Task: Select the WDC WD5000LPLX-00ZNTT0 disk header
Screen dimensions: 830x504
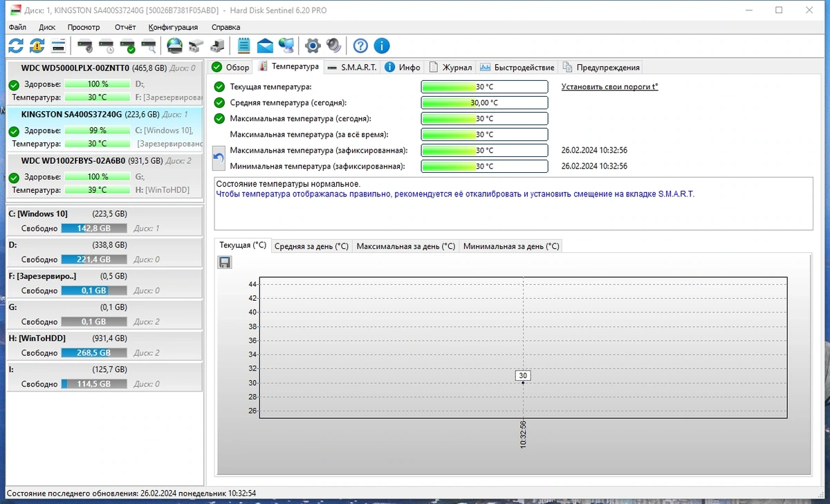Action: coord(105,68)
